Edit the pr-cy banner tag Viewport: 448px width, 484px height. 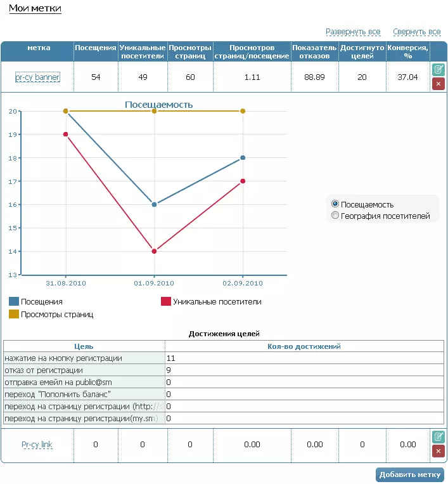coord(438,69)
